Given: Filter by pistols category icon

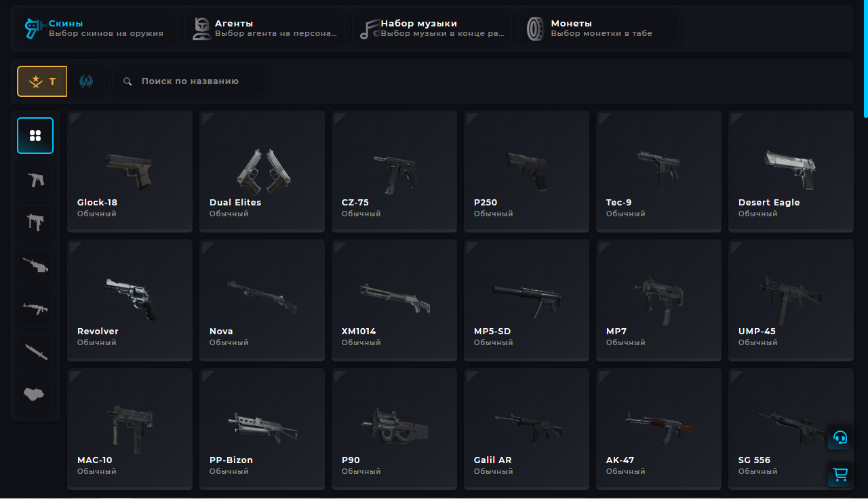Looking at the screenshot, I should [35, 179].
